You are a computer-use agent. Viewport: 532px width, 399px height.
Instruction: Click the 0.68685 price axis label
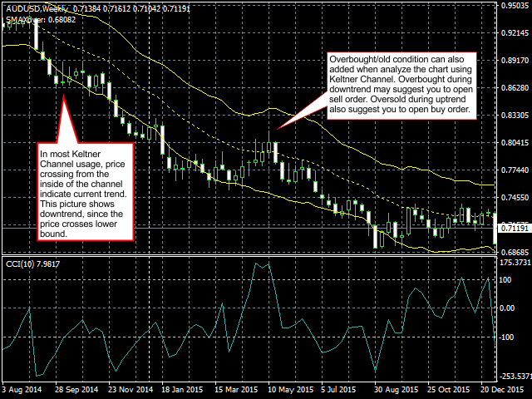(x=515, y=253)
